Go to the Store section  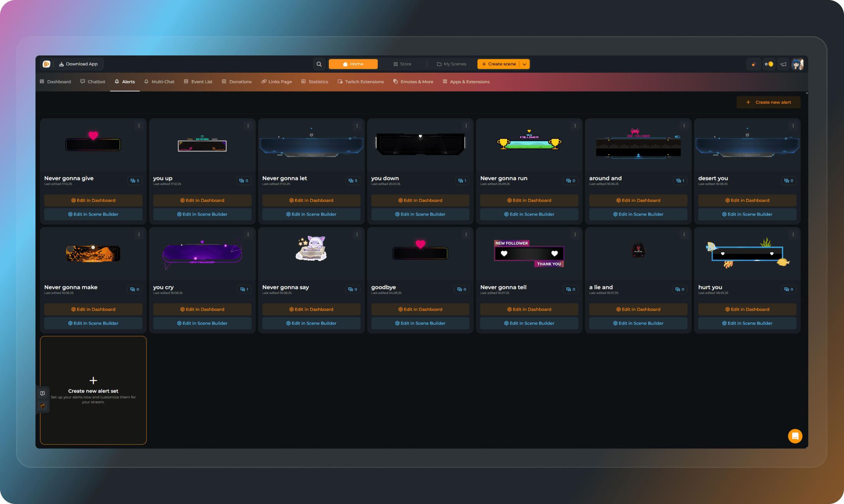point(402,64)
